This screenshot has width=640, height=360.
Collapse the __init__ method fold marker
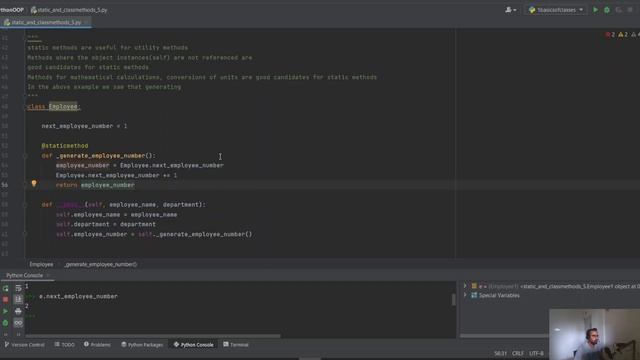click(25, 204)
